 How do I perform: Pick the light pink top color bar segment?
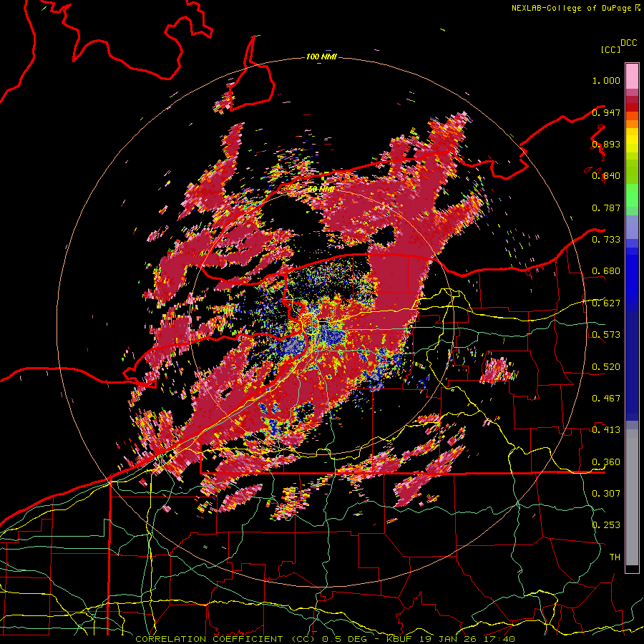(632, 76)
